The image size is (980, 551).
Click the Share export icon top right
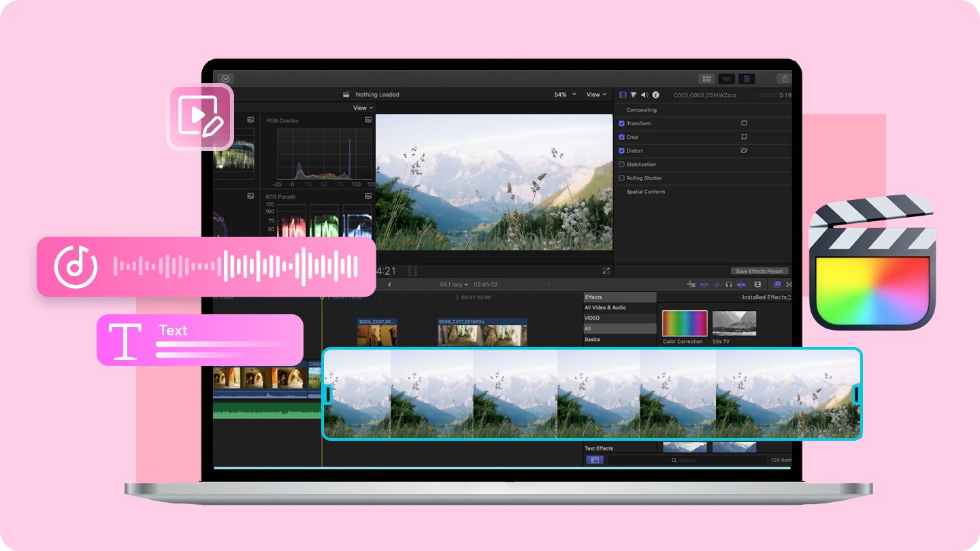785,78
